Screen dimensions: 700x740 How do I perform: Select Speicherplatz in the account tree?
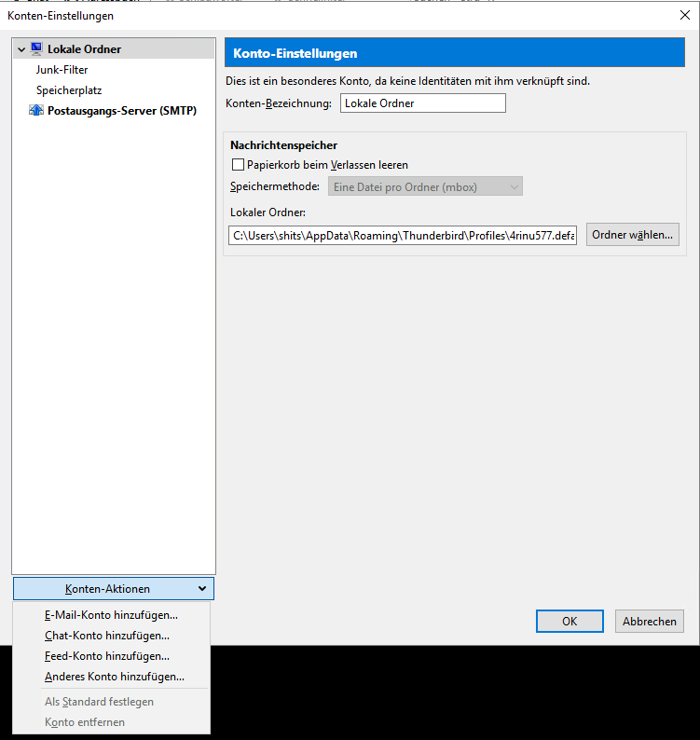69,90
